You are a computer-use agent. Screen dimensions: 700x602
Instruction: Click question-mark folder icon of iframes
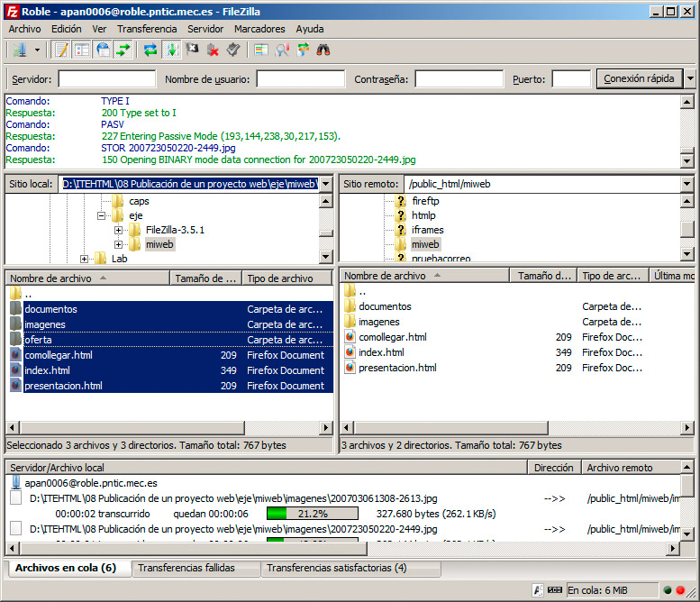pyautogui.click(x=400, y=230)
